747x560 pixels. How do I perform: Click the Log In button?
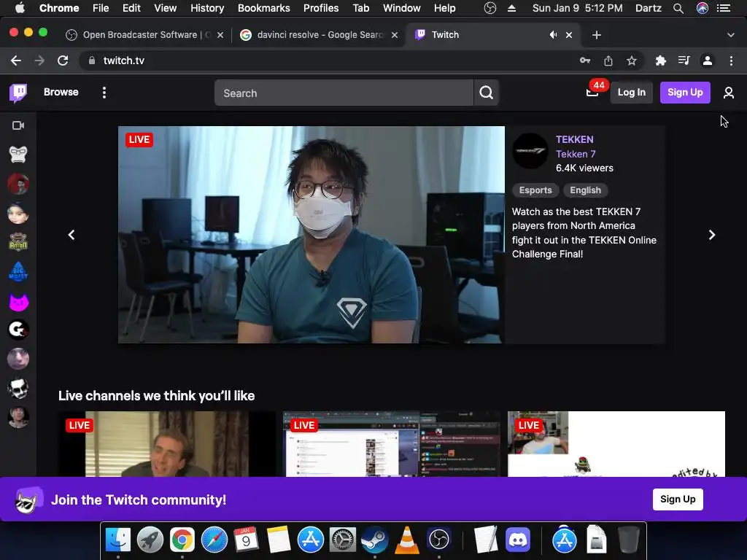click(631, 93)
